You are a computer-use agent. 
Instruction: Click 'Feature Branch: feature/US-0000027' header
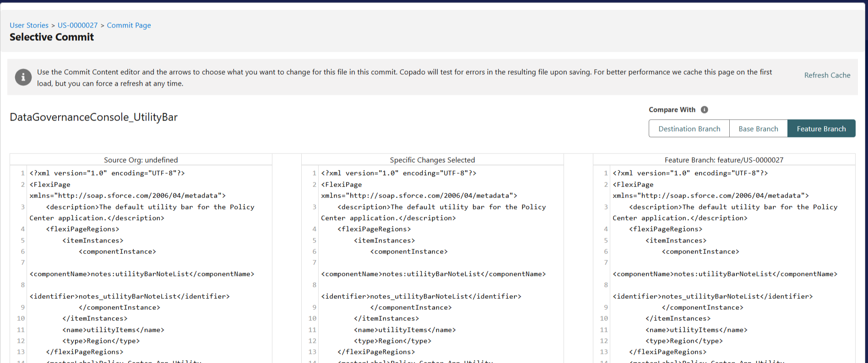tap(724, 160)
